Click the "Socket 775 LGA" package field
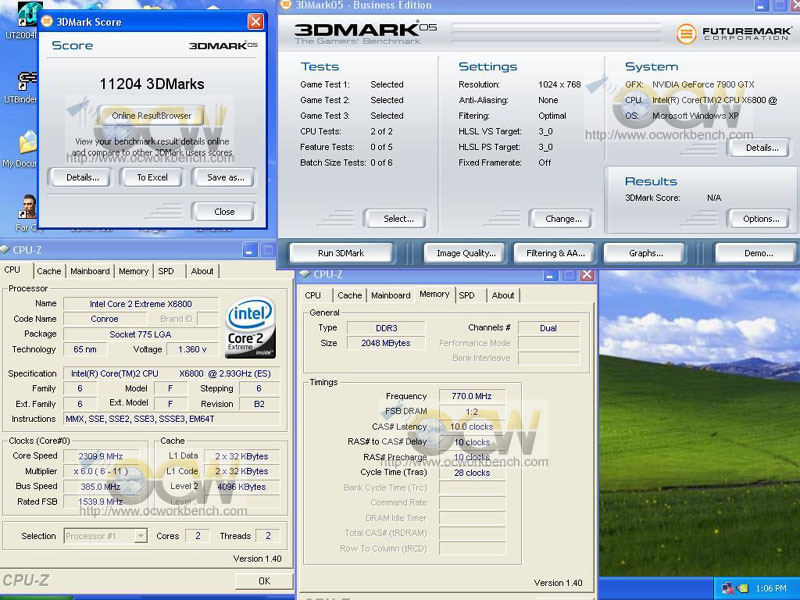Viewport: 800px width, 600px height. coord(141,335)
